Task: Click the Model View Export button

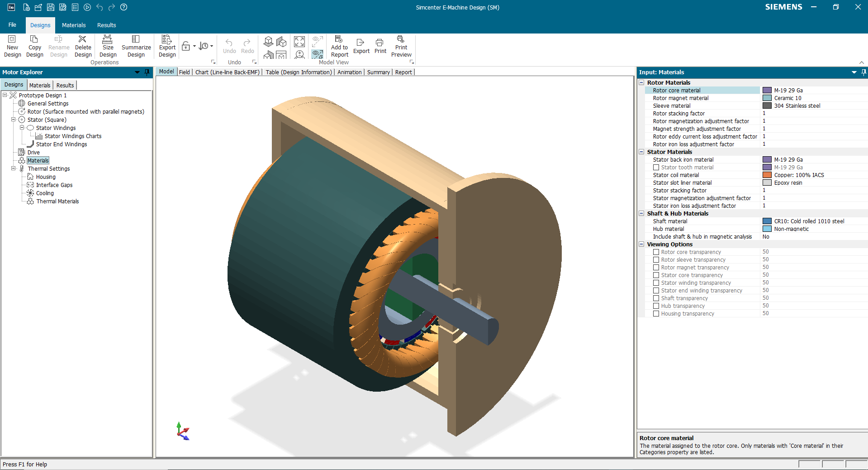Action: (361, 46)
